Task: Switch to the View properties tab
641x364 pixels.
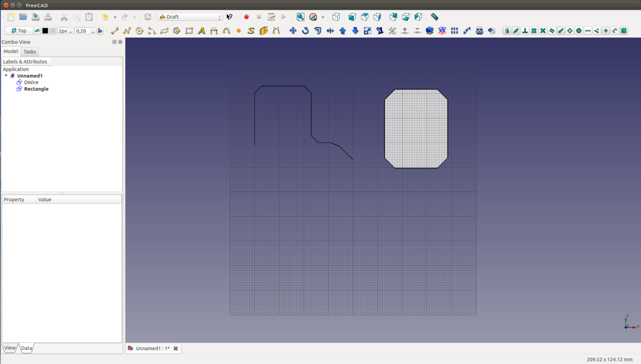Action: pyautogui.click(x=10, y=348)
